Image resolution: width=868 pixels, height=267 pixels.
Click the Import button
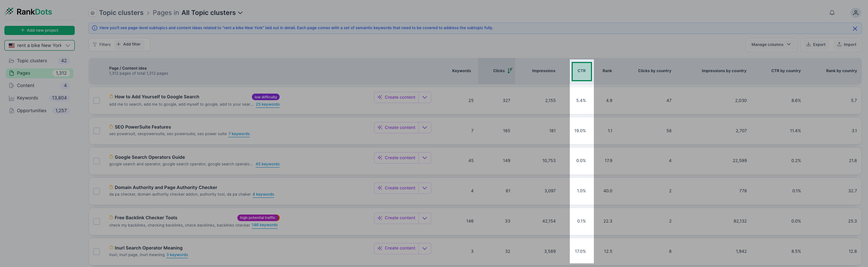point(846,44)
